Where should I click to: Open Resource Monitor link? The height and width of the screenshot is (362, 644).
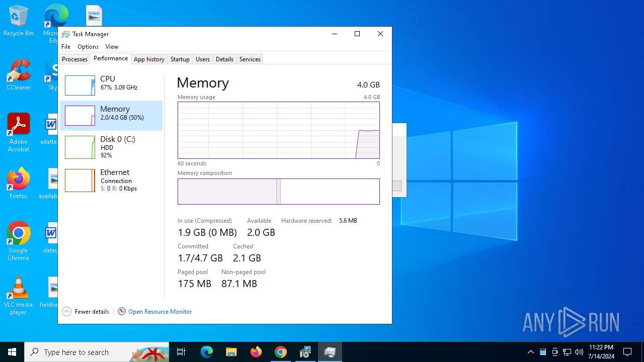[x=160, y=312]
